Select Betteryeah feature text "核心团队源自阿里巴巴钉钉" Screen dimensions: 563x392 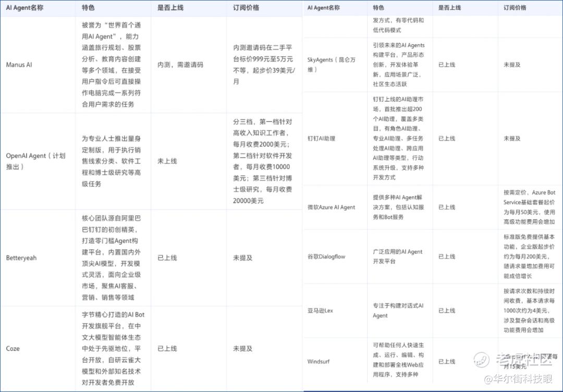[x=111, y=224]
